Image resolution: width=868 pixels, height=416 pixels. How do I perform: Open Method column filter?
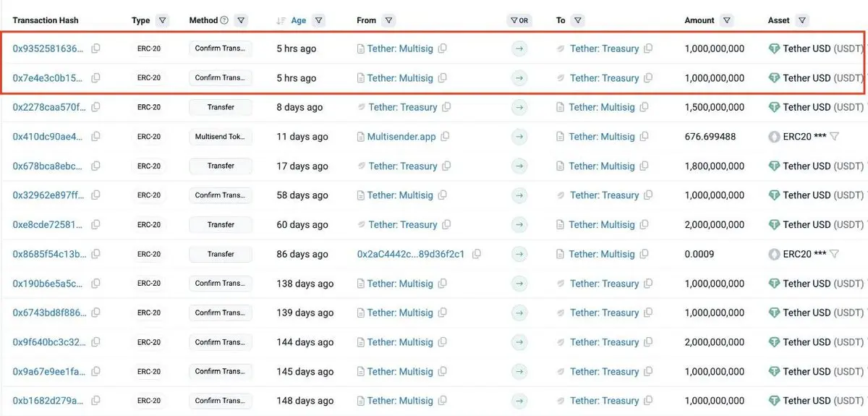coord(241,20)
